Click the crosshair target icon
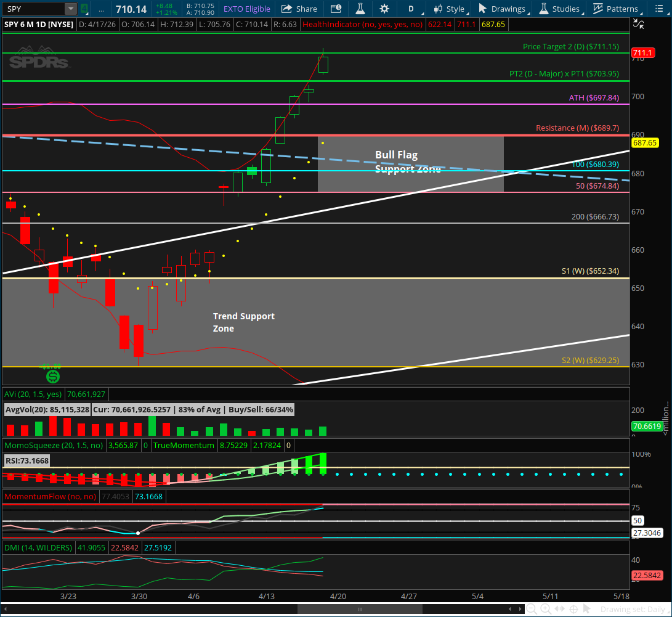 (574, 609)
